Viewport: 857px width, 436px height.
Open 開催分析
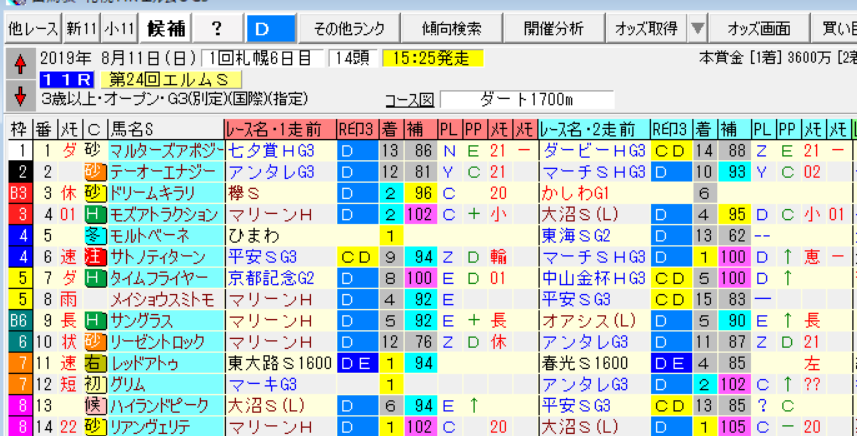[x=553, y=28]
